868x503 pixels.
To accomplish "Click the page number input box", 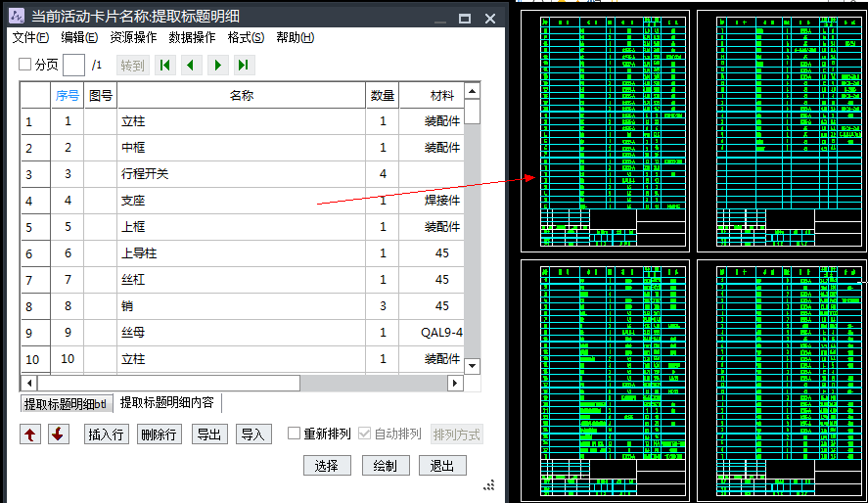I will [73, 66].
